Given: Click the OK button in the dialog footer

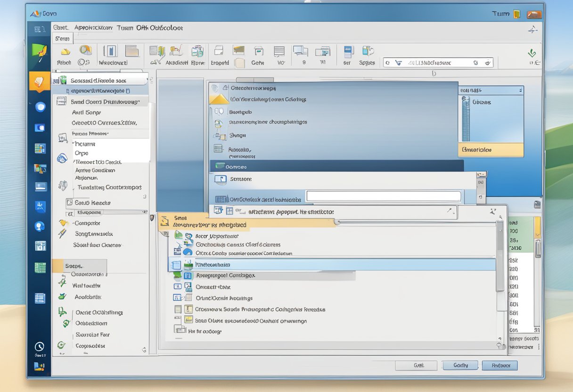Looking at the screenshot, I should point(459,365).
